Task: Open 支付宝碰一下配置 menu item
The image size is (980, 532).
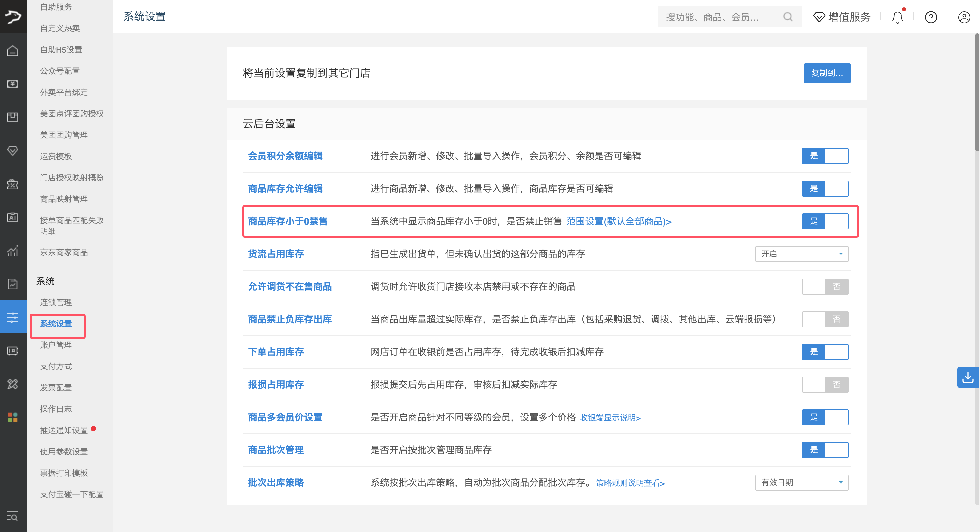Action: 72,494
